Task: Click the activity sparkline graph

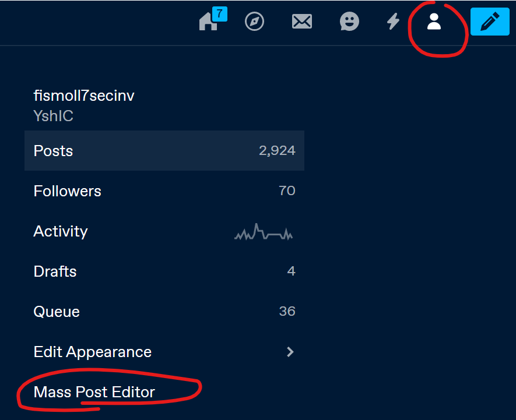Action: pos(264,232)
